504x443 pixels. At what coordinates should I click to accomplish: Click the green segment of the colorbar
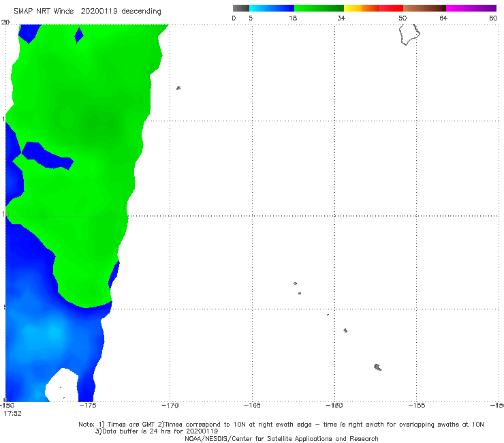coord(319,8)
